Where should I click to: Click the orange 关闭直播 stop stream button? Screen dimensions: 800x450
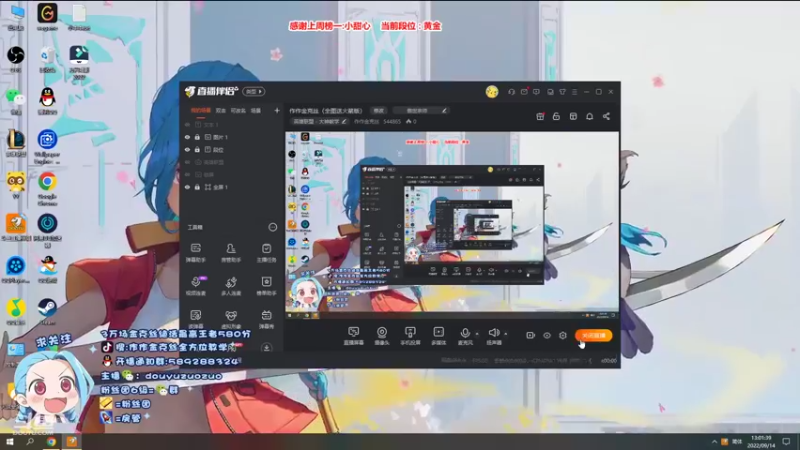[x=594, y=335]
